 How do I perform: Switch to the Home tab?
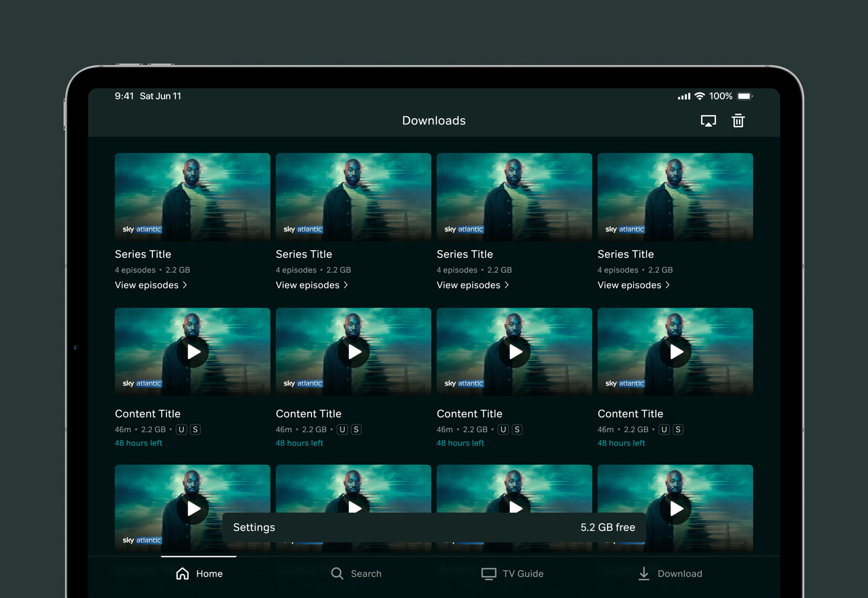[199, 573]
